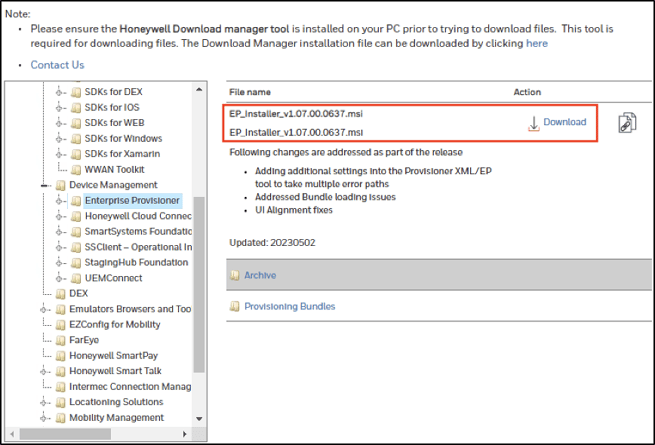Select Intermec Connection Manager node
The height and width of the screenshot is (445, 655).
click(130, 387)
